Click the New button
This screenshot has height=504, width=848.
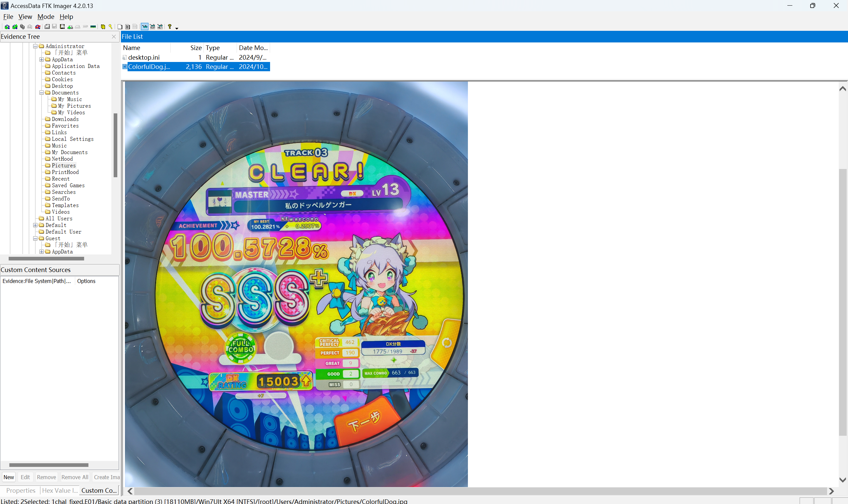[9, 477]
